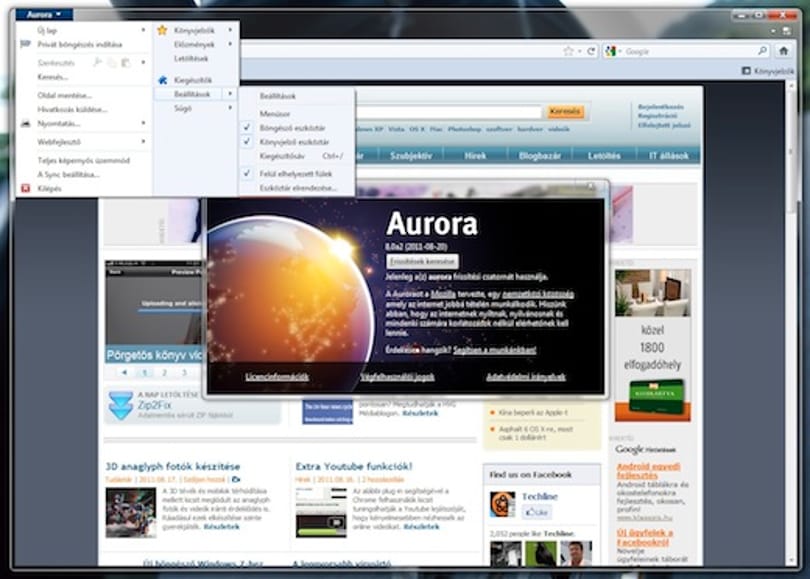Open the IT állások site tab

(668, 155)
